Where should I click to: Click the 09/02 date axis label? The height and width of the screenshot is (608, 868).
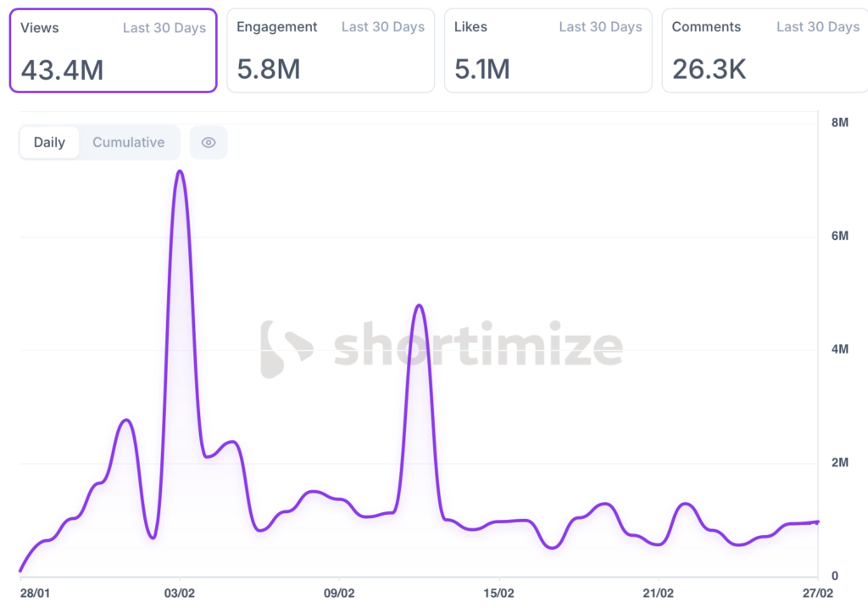339,593
